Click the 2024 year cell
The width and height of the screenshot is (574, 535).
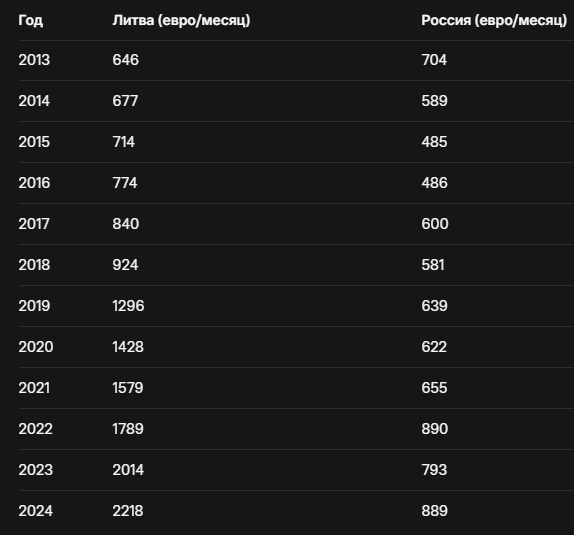[36, 511]
